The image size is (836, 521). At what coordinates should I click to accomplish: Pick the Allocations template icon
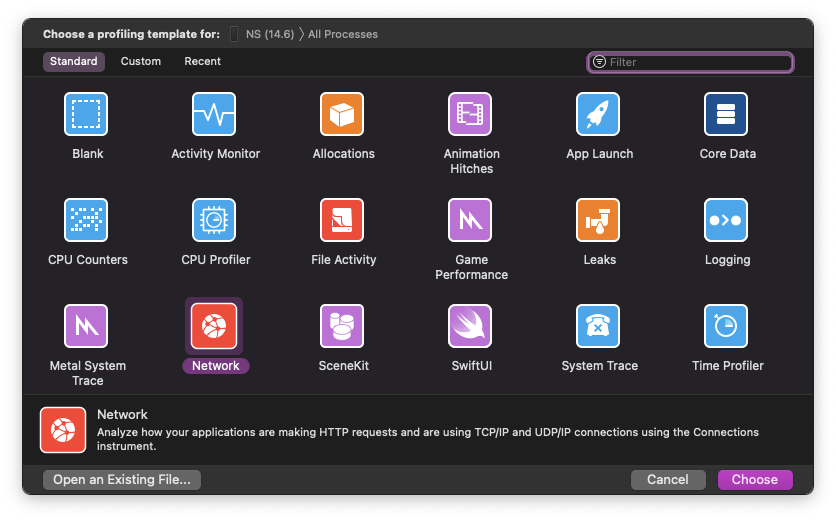coord(342,114)
